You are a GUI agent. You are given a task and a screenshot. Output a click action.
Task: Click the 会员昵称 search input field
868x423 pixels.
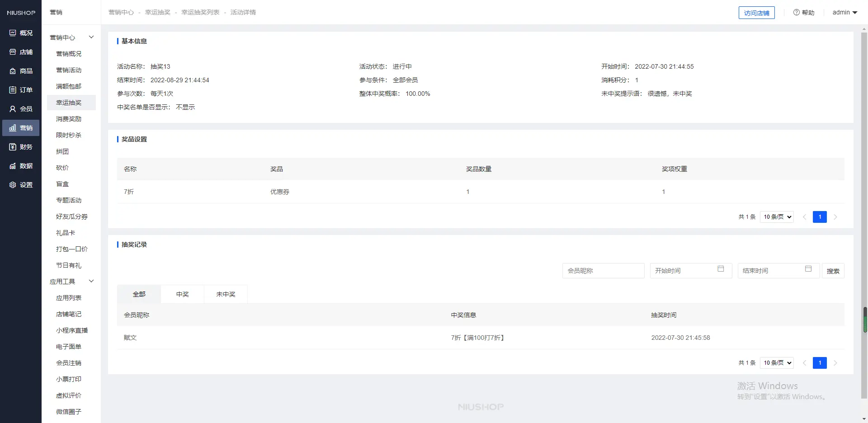click(603, 271)
